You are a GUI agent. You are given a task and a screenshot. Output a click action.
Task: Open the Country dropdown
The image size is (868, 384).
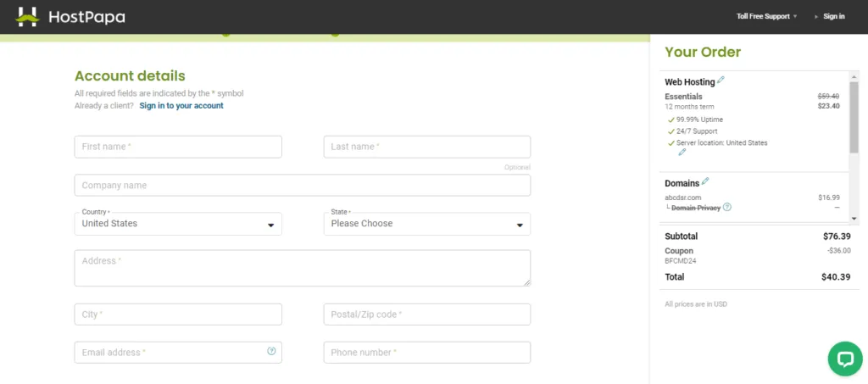178,224
